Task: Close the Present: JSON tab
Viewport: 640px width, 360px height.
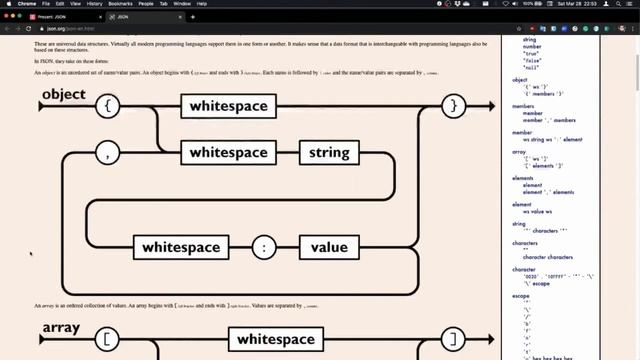Action: click(100, 17)
